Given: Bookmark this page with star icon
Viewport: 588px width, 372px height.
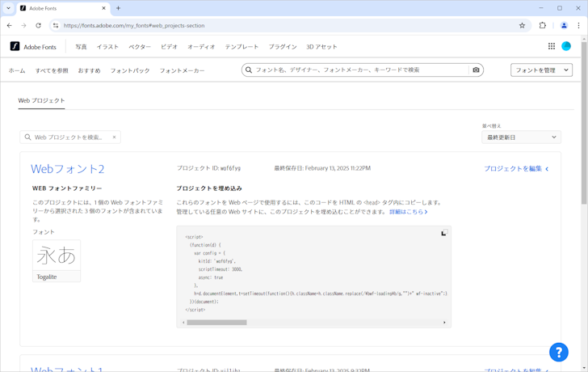Looking at the screenshot, I should click(522, 26).
